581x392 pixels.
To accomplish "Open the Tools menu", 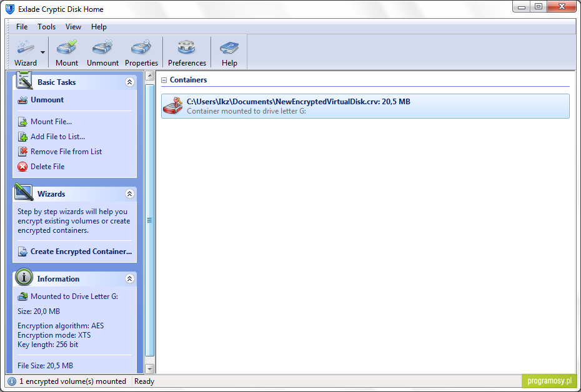I will 46,27.
